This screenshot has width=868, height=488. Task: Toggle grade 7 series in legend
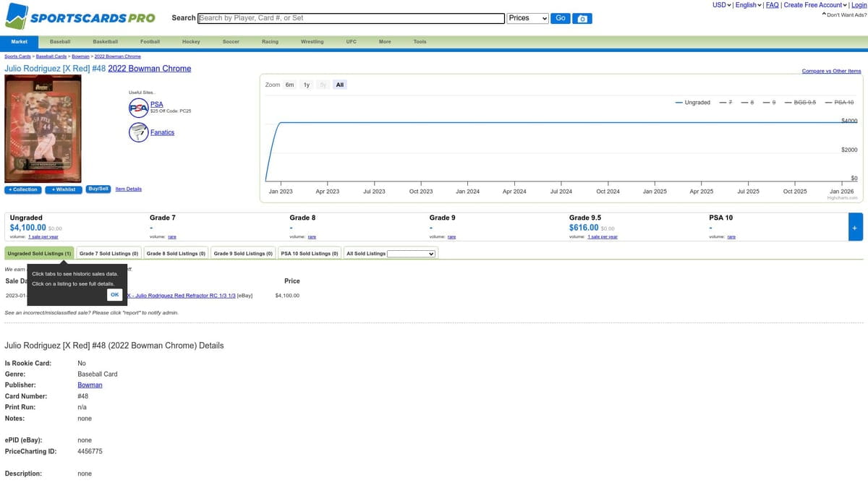[726, 103]
